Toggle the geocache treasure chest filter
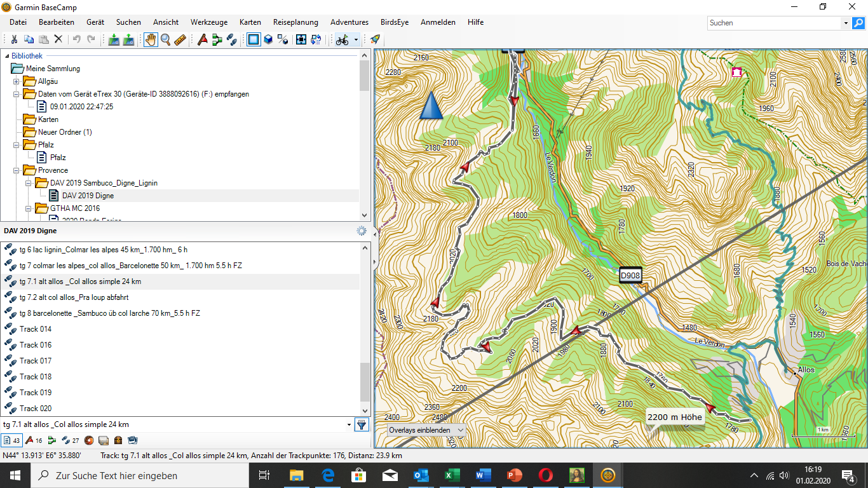Image resolution: width=868 pixels, height=488 pixels. 118,440
